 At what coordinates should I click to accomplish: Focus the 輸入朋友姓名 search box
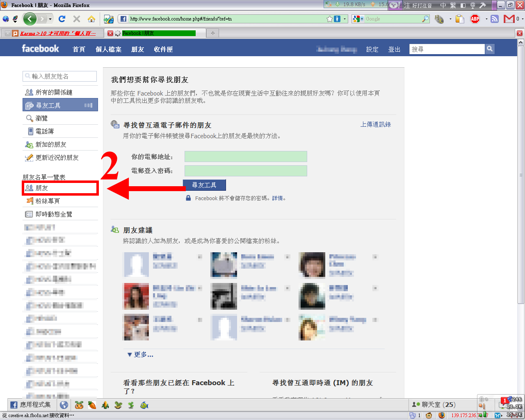pos(60,76)
